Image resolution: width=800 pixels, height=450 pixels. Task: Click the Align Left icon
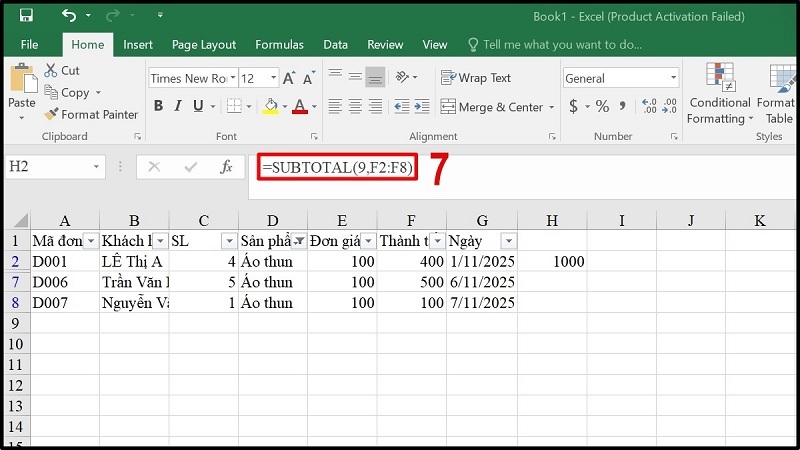(x=335, y=107)
